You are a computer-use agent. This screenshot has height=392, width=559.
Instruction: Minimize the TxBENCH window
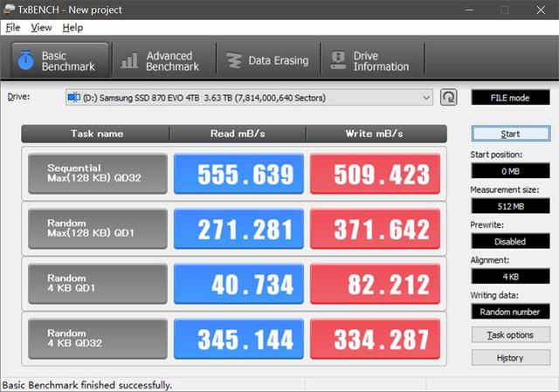click(x=470, y=10)
